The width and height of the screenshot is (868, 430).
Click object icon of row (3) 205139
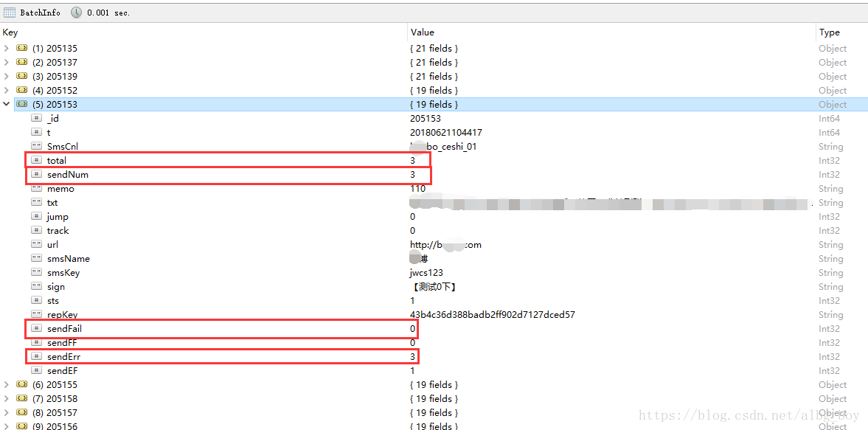pos(22,77)
